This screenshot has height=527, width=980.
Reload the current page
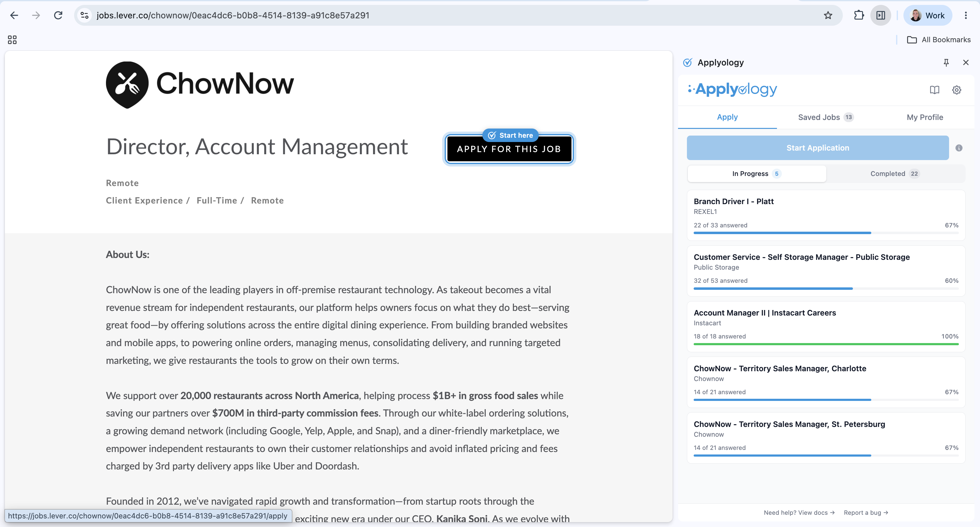pyautogui.click(x=58, y=15)
